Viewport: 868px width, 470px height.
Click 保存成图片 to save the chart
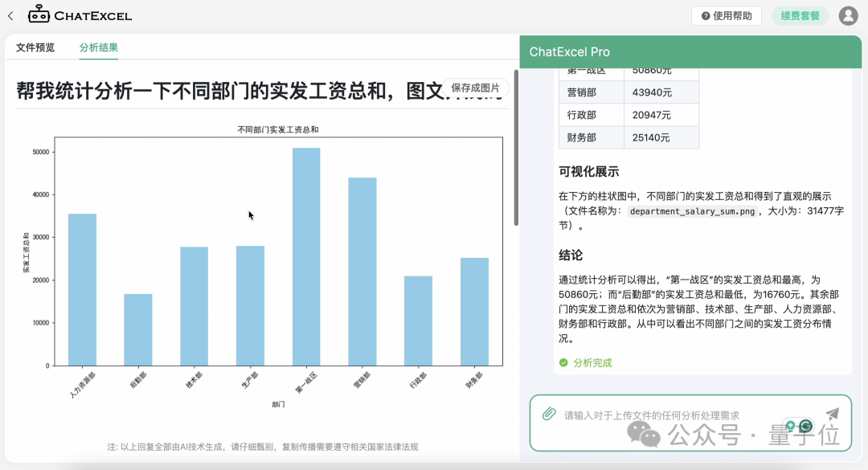click(476, 88)
